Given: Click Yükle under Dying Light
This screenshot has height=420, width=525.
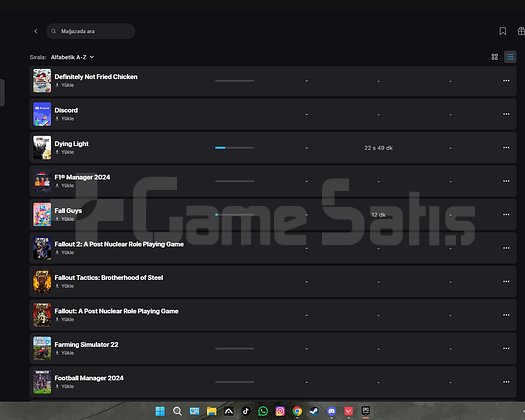Looking at the screenshot, I should pyautogui.click(x=65, y=152).
